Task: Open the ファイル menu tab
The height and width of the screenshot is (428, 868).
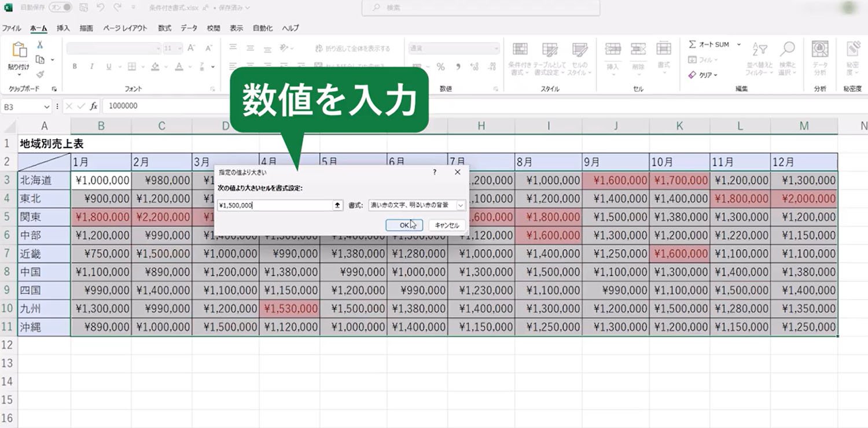Action: click(12, 28)
